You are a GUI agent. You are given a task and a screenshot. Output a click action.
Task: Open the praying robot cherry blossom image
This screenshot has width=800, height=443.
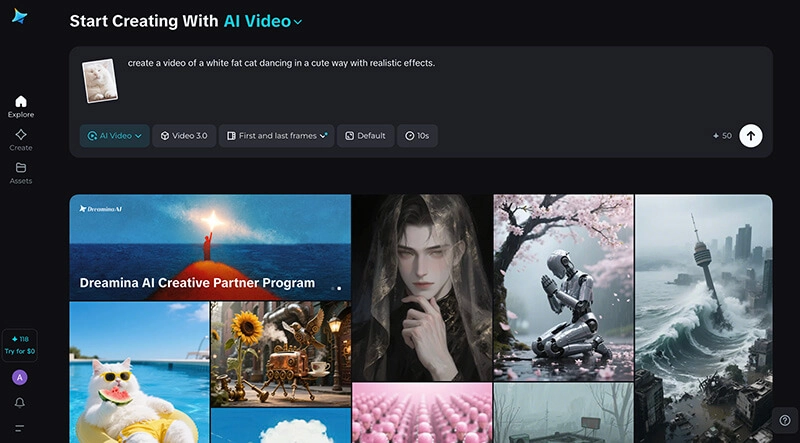[564, 287]
